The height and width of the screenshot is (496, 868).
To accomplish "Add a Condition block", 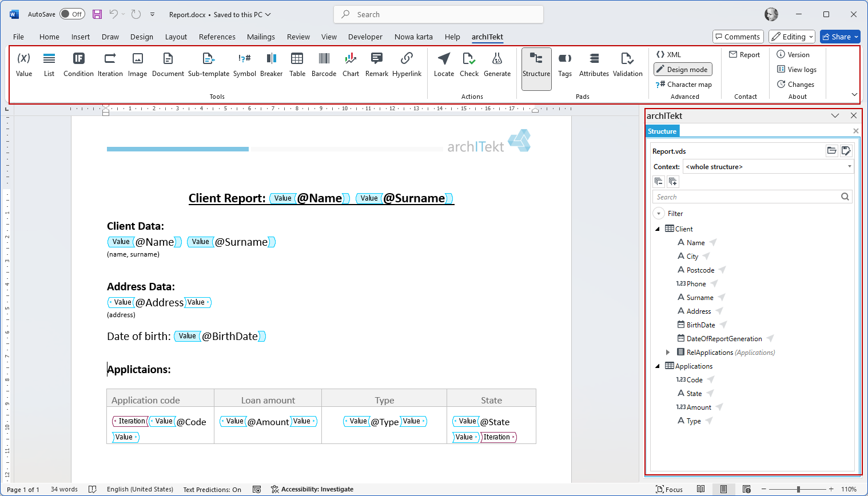I will [78, 65].
